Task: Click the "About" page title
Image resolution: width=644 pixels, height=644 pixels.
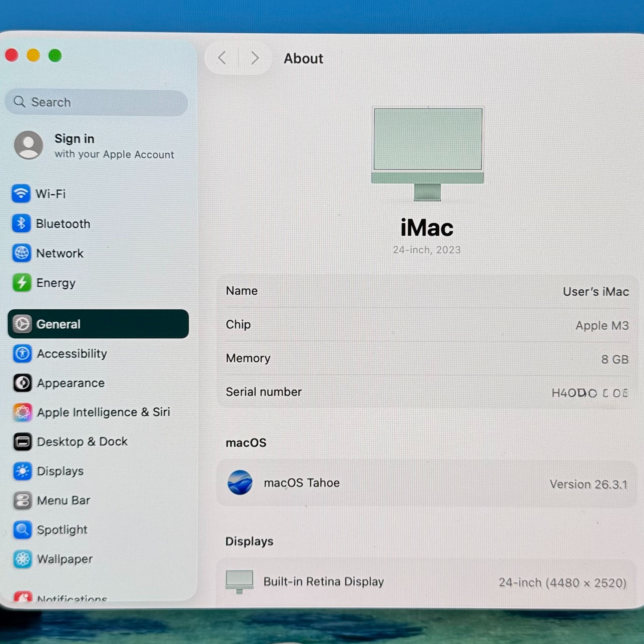Action: pyautogui.click(x=303, y=58)
